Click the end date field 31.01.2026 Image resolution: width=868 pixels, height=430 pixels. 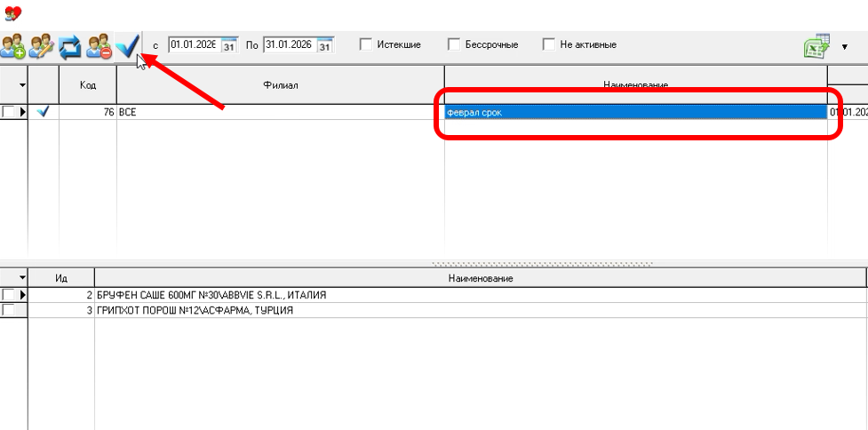[x=290, y=44]
